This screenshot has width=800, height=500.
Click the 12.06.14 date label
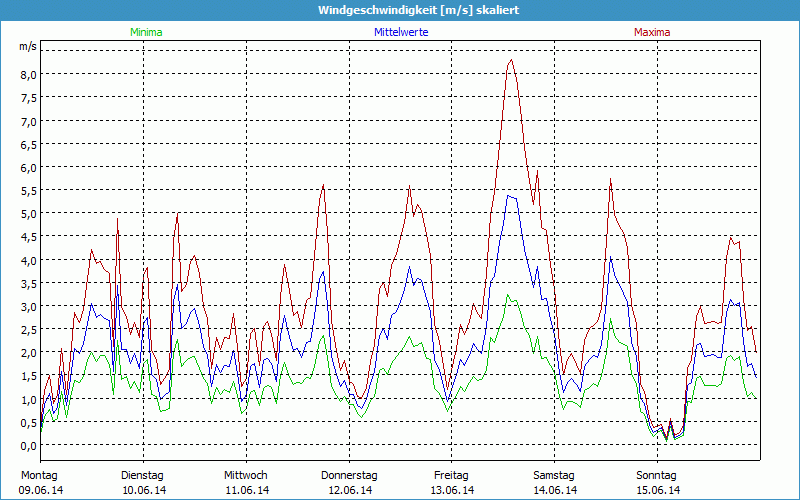tap(349, 490)
